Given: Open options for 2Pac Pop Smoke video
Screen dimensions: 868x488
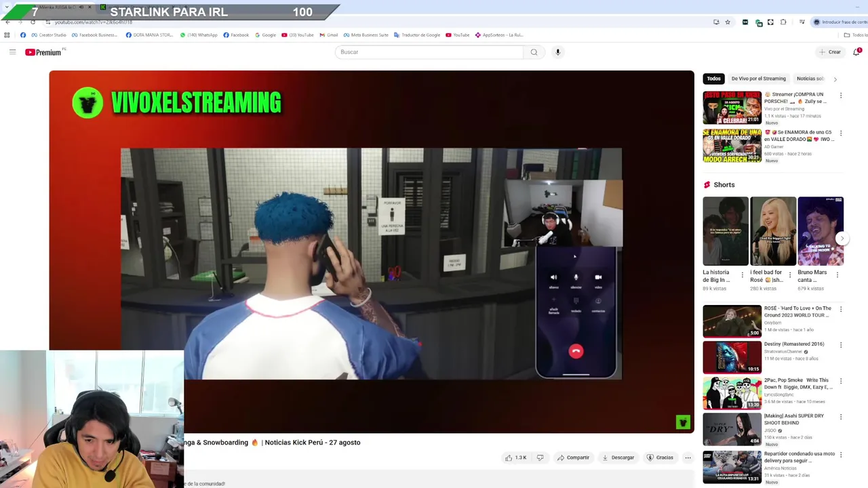Looking at the screenshot, I should 841,381.
